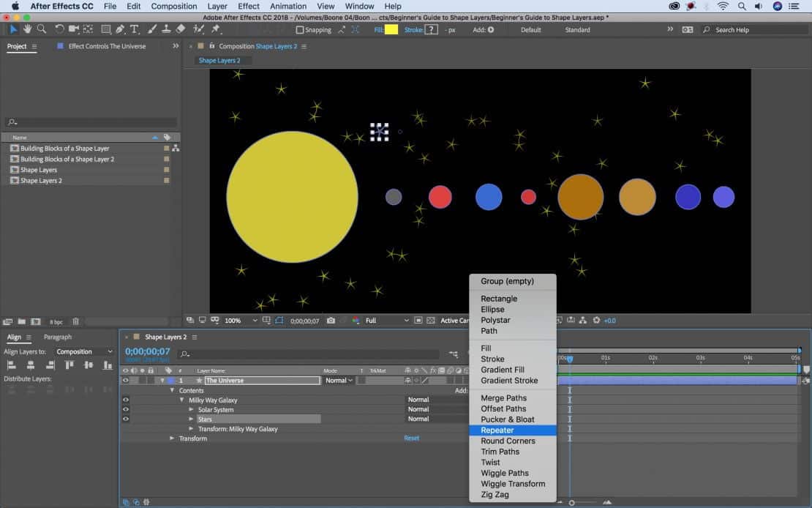Click the snapshot camera icon in viewer
This screenshot has width=812, height=508.
[x=331, y=321]
